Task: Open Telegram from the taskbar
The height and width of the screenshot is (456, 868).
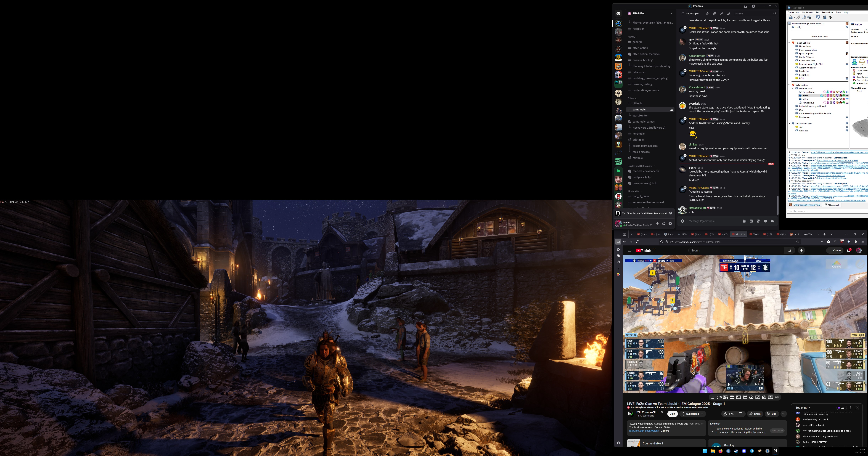Action: [x=752, y=451]
